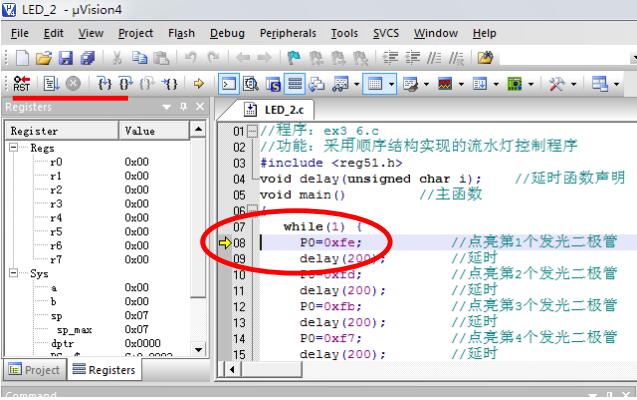
Task: Click Registers panel scroll down arrow
Action: [198, 349]
